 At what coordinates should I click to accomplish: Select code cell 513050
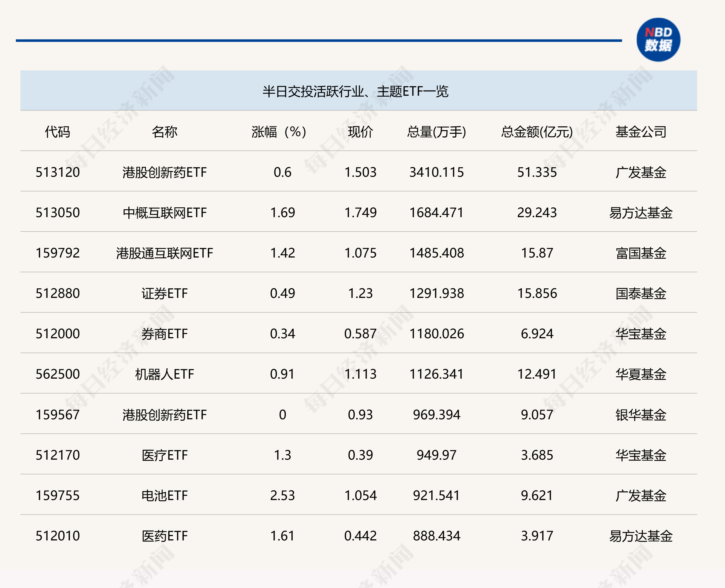58,212
